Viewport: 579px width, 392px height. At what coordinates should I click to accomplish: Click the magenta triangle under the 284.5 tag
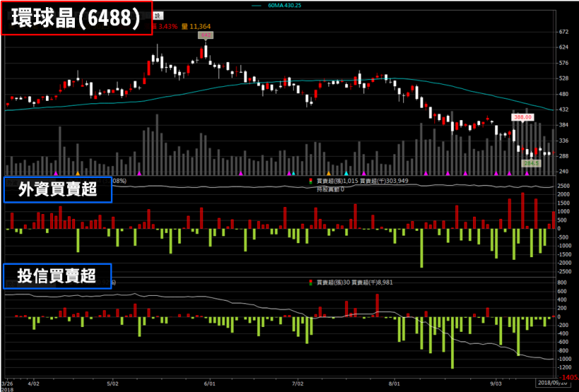tap(527, 173)
